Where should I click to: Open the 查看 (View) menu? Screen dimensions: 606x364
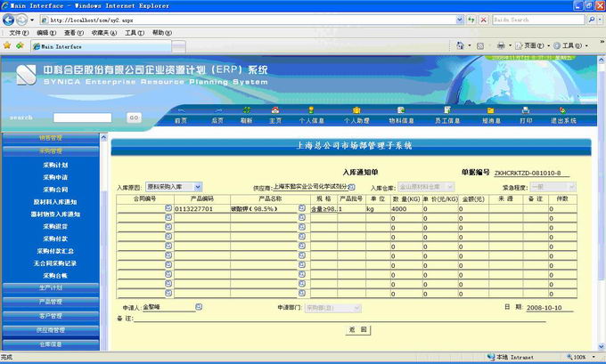[74, 33]
